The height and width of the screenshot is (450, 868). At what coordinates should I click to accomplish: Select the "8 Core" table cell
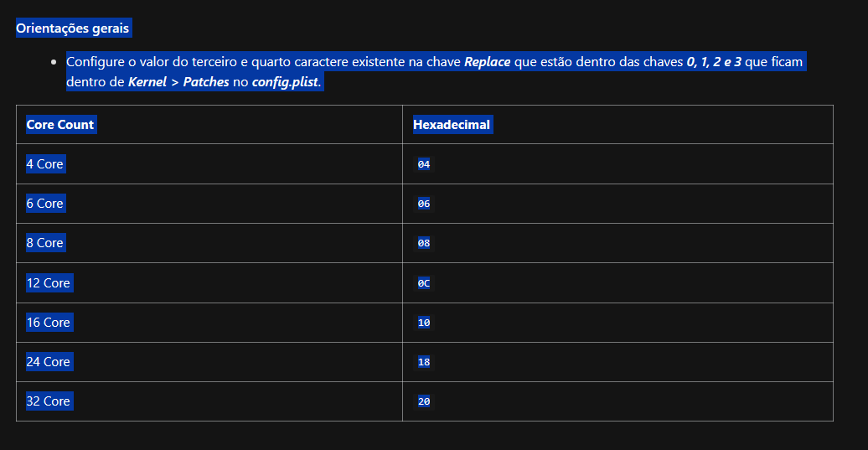(45, 243)
